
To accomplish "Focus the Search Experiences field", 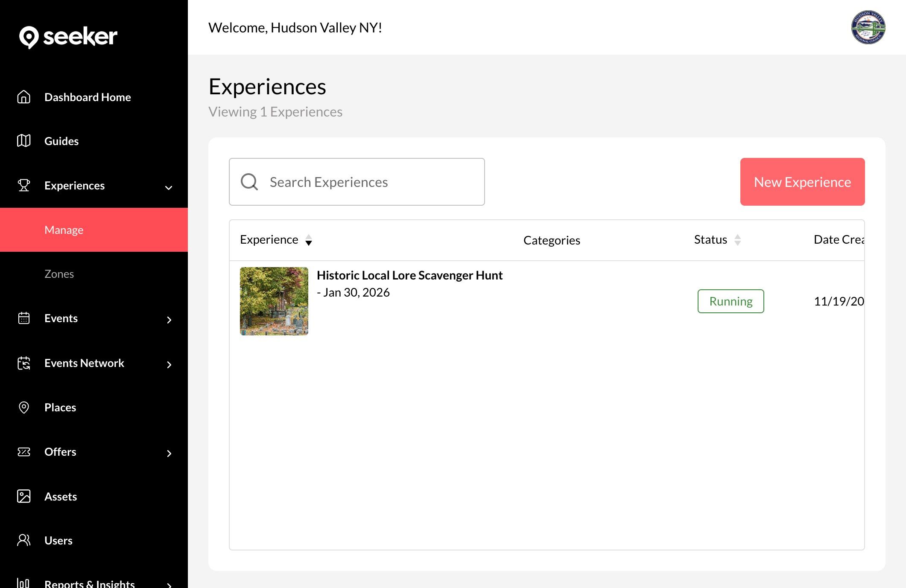I will click(x=357, y=182).
